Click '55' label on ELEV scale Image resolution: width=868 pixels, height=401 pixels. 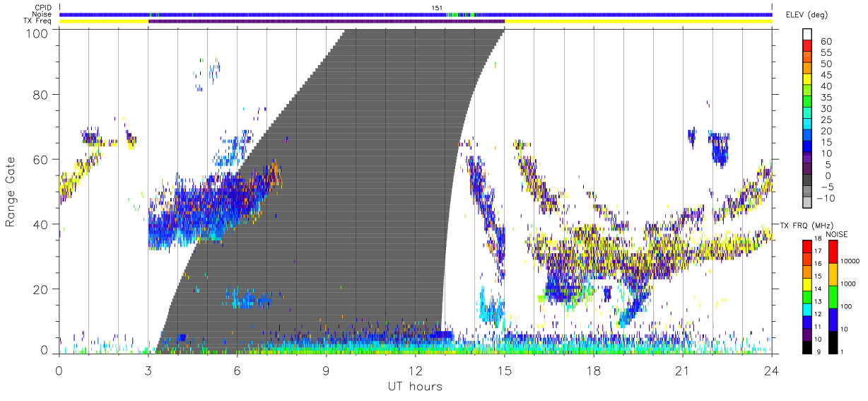coord(826,52)
